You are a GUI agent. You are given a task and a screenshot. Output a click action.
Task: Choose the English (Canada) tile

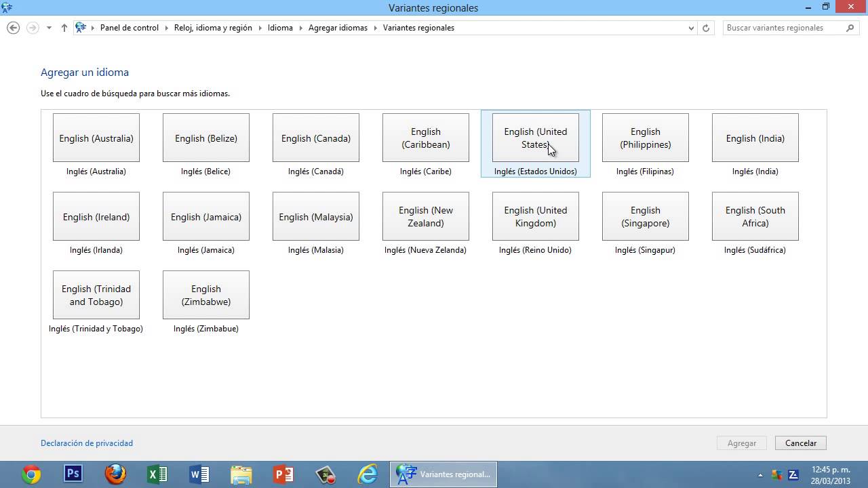click(316, 138)
